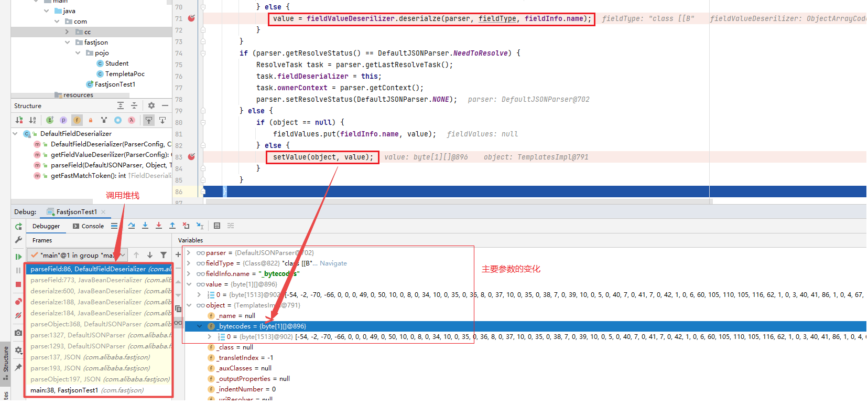868x404 pixels.
Task: Toggle breakpoint on line 83
Action: (191, 157)
